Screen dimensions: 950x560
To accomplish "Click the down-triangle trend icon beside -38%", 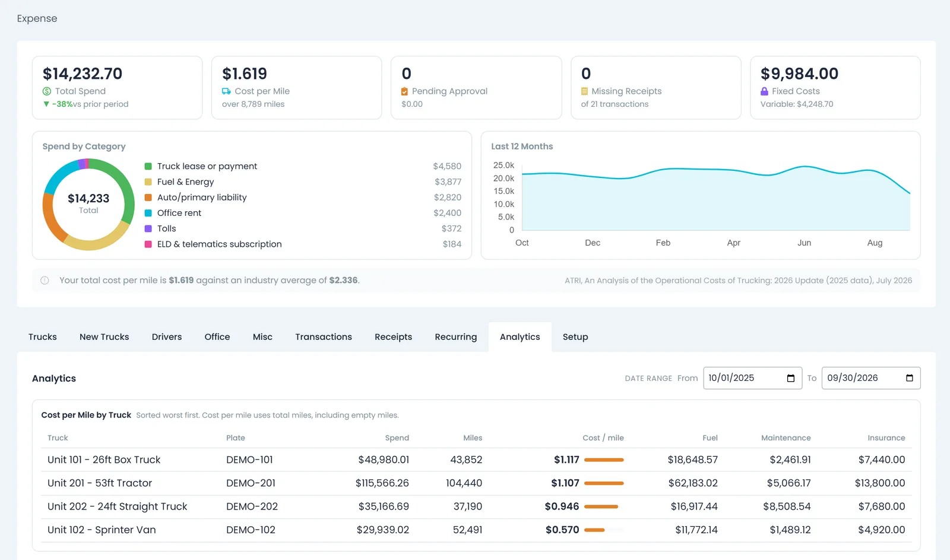I will [x=46, y=104].
